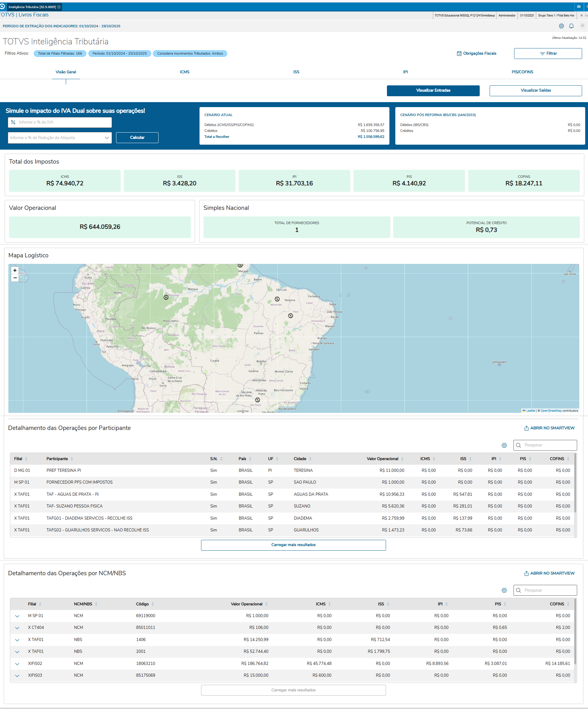
Task: Close the Inteligência Tributária window tab
Action: (59, 7)
